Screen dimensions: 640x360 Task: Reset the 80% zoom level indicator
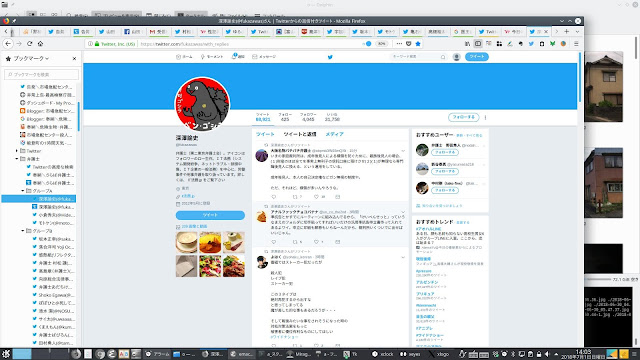(382, 44)
